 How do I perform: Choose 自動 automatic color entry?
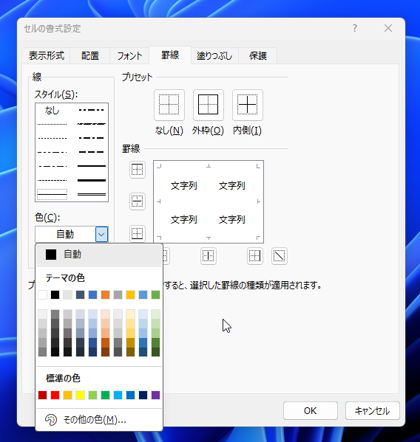coord(99,255)
